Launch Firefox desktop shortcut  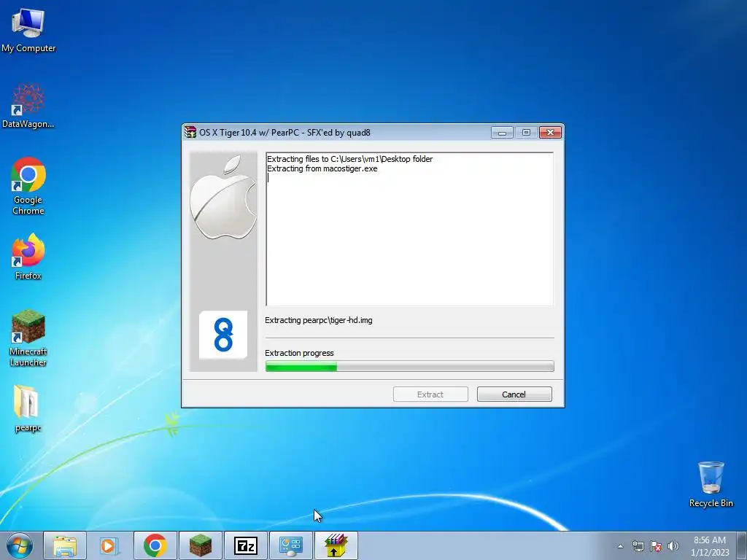28,256
